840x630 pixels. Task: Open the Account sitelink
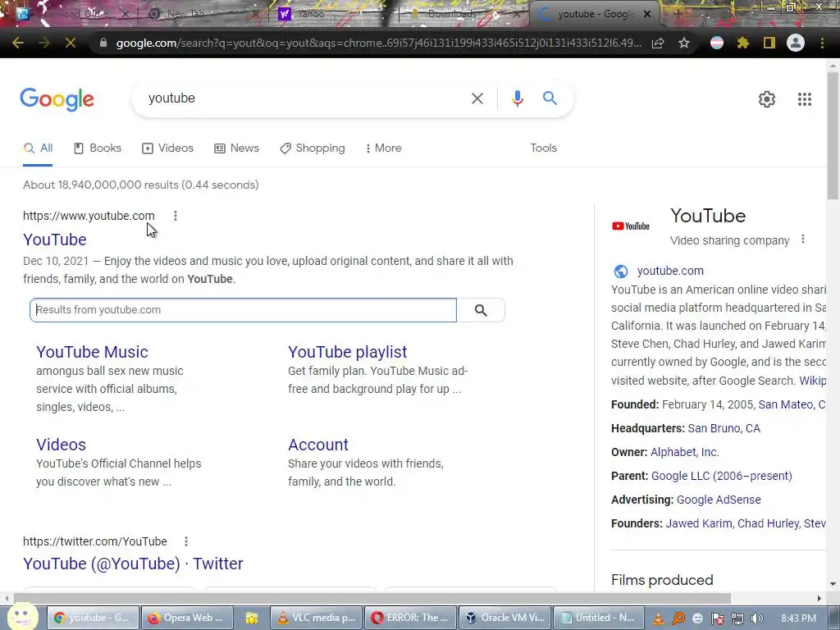point(318,445)
